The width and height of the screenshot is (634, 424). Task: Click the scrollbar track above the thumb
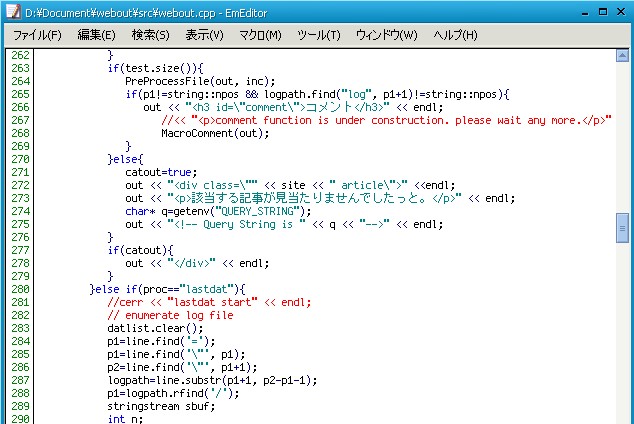click(x=622, y=130)
